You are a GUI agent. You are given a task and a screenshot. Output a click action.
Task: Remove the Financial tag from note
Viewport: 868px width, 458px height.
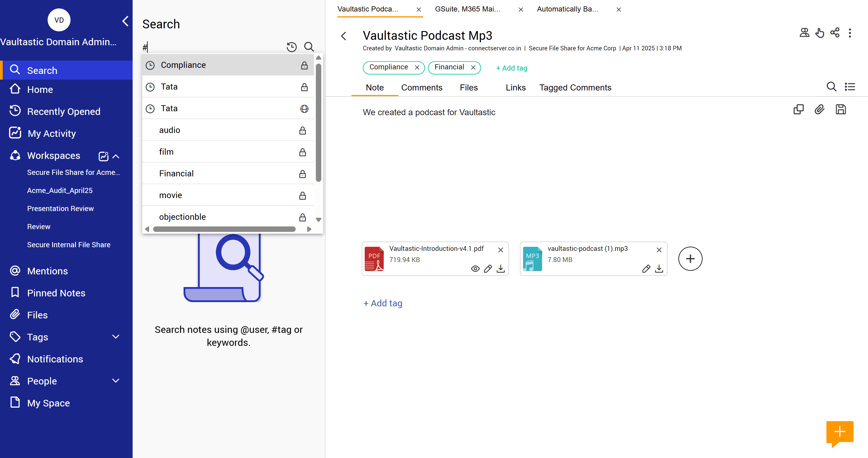tap(473, 68)
